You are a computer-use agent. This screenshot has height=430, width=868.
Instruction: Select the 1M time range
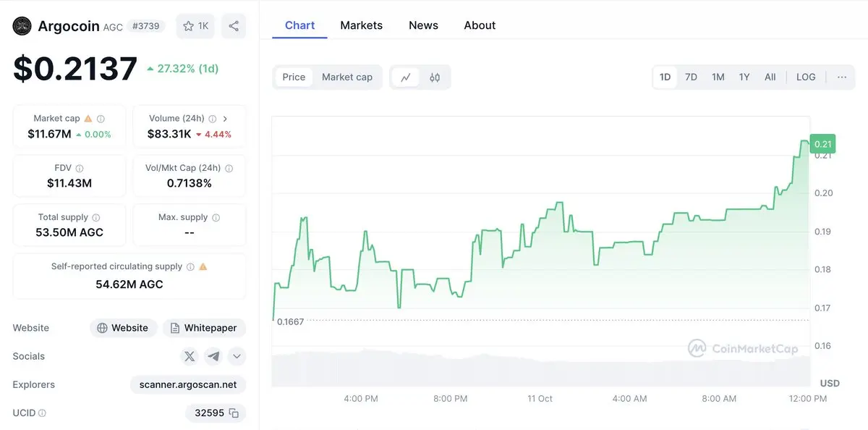(x=718, y=77)
